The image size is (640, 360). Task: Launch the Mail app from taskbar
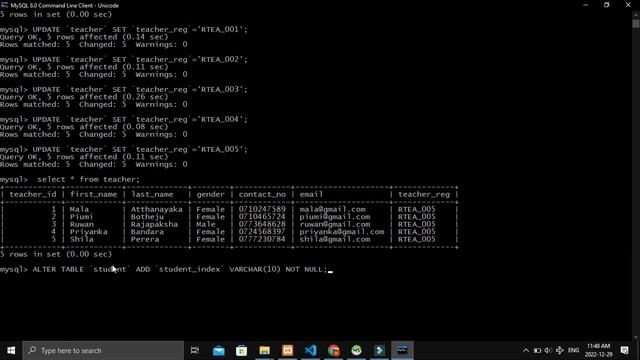(218, 350)
